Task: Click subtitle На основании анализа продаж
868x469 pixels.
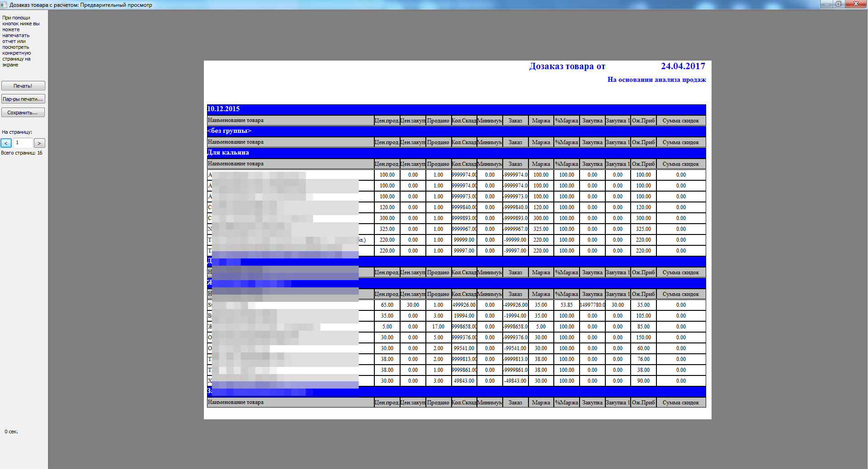Action: (x=656, y=80)
